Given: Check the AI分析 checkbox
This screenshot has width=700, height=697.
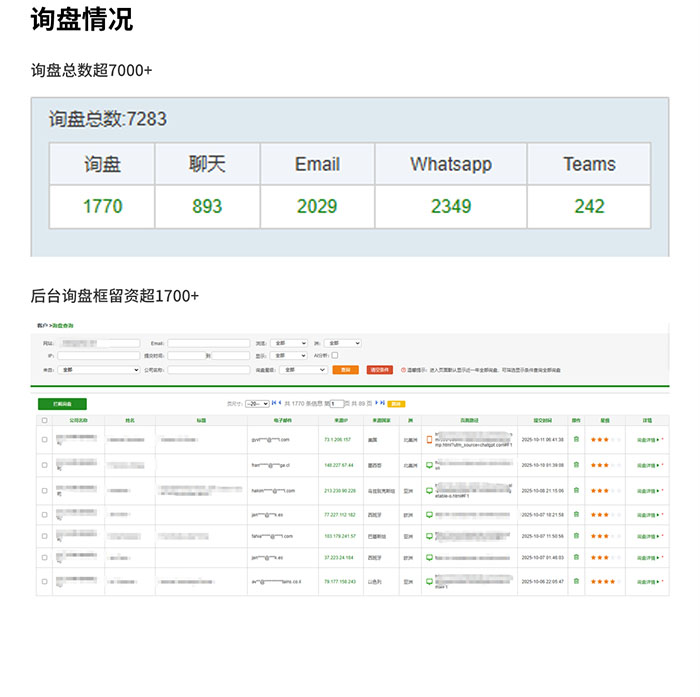Looking at the screenshot, I should click(335, 355).
